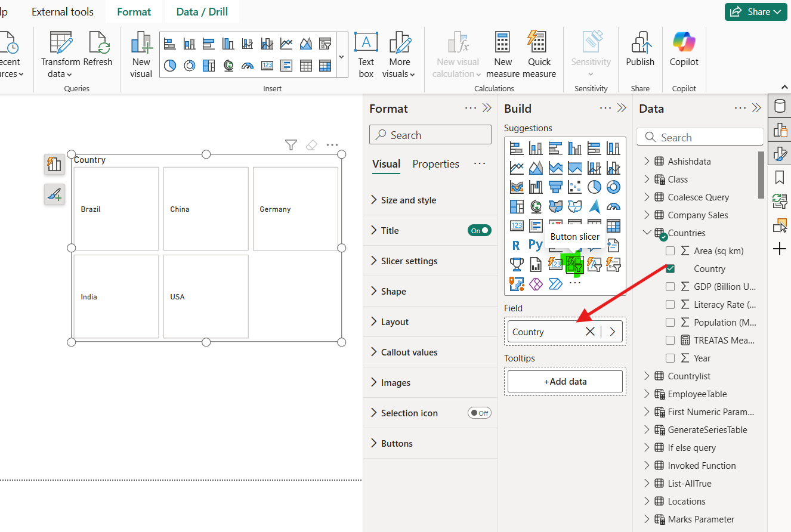Image resolution: width=791 pixels, height=532 pixels.
Task: Expand the Locations table in Data pane
Action: pos(647,501)
